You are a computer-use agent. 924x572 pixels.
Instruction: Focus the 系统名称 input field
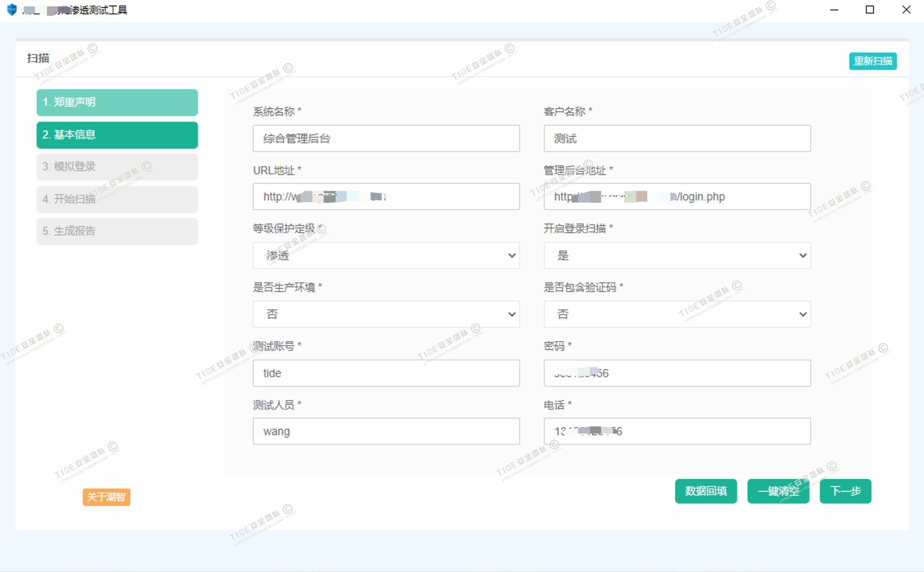(x=386, y=138)
